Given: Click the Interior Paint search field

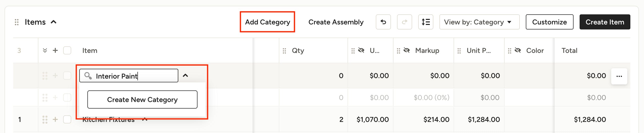Looking at the screenshot, I should tap(129, 76).
